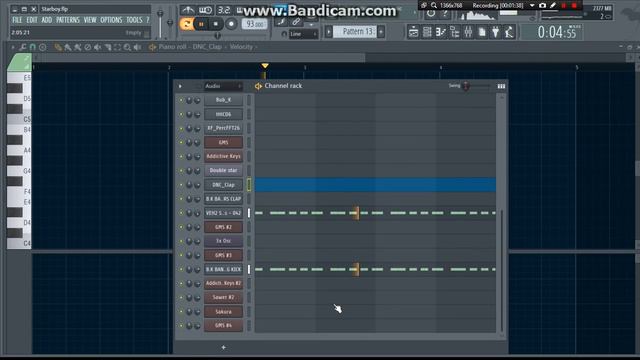Viewport: 640px width, 360px height.
Task: Select the Sawer #2 channel button
Action: point(223,298)
